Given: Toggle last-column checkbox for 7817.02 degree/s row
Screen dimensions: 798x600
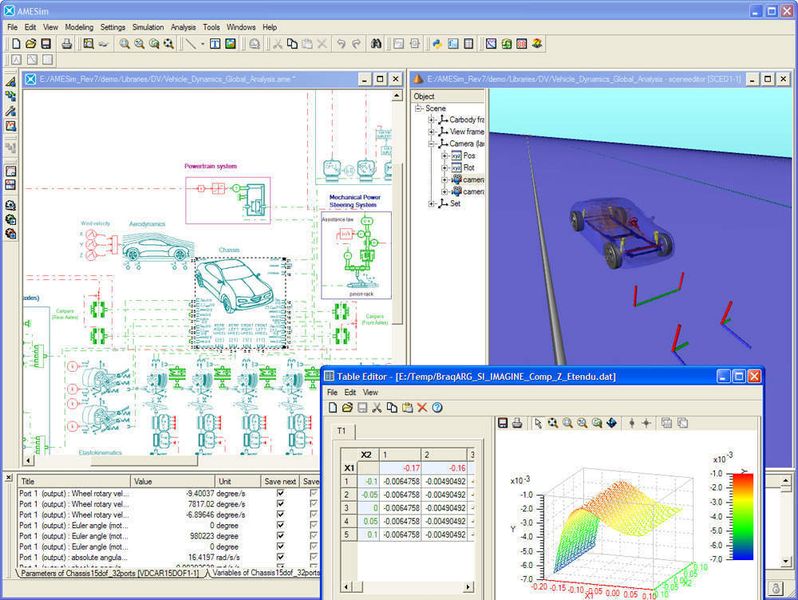Looking at the screenshot, I should point(314,504).
